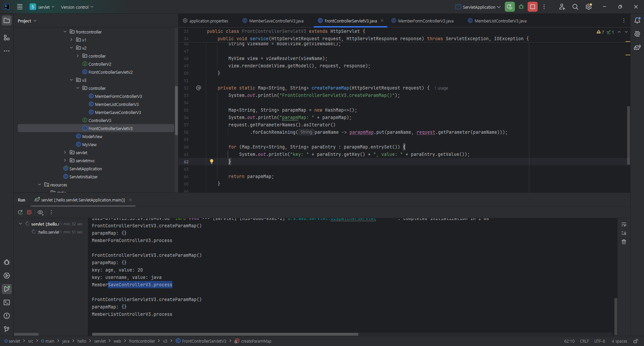Click the Project panel vertical scrollbar

click(x=176, y=111)
